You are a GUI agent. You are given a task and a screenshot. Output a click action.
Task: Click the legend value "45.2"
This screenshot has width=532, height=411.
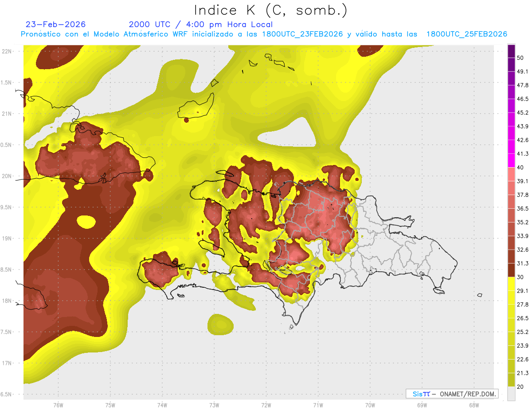523,113
